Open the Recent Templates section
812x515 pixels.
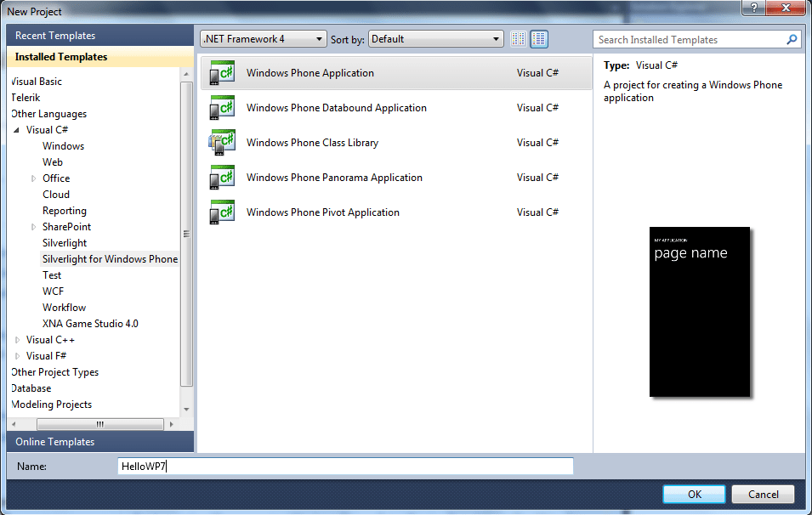[100, 36]
